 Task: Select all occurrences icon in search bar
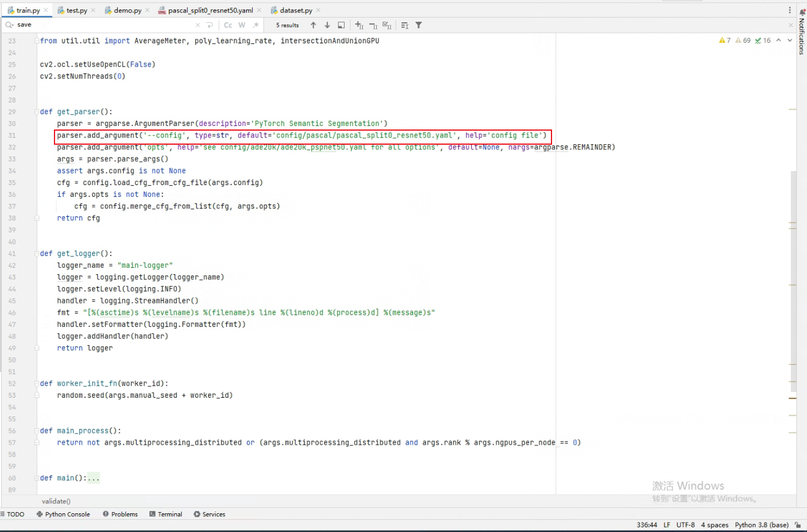(x=387, y=25)
